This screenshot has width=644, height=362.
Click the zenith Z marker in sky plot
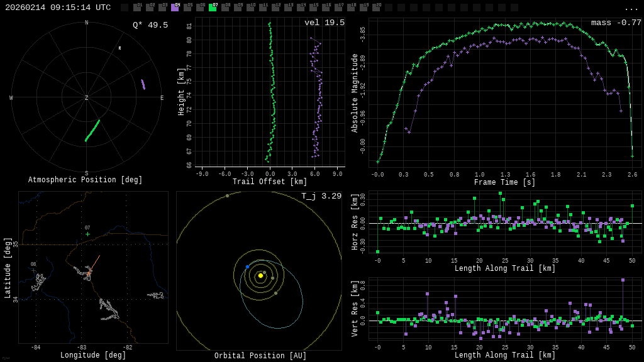pyautogui.click(x=87, y=98)
